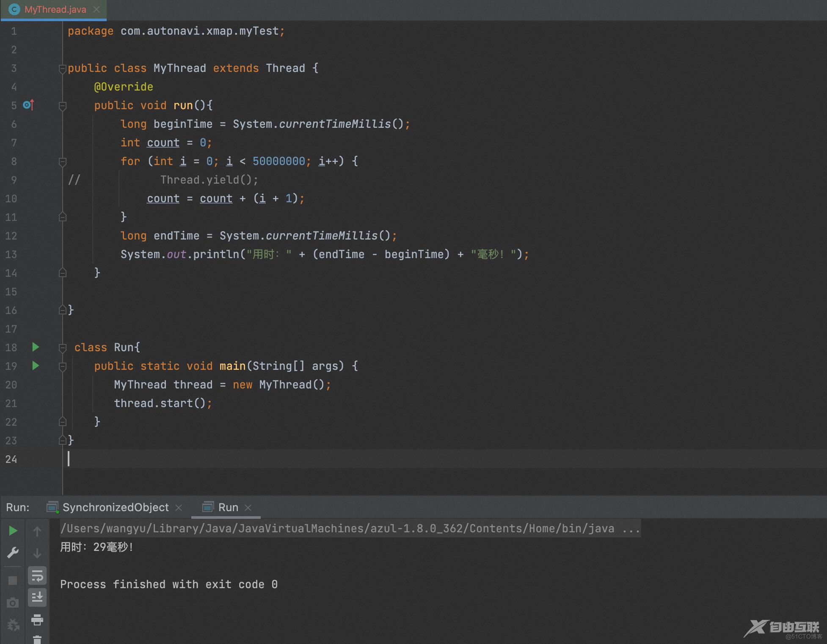Collapse MyThread class fold marker on line 3
This screenshot has height=644, width=827.
[x=63, y=69]
